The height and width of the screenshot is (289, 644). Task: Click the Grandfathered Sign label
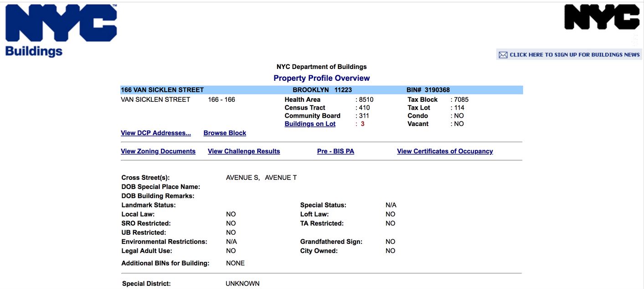point(331,242)
